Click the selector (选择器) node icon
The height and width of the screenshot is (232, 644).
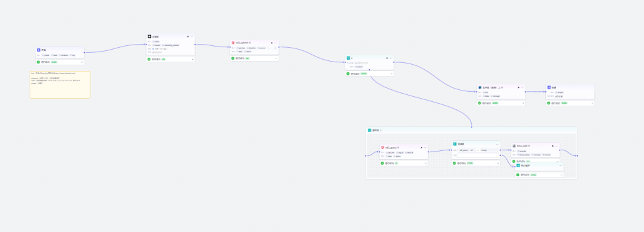tap(455, 144)
